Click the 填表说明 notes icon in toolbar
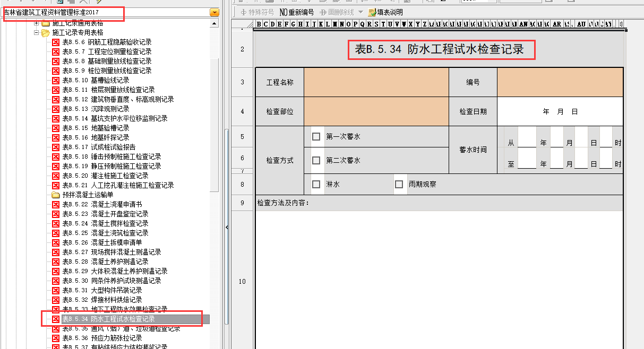The height and width of the screenshot is (349, 644). coord(372,12)
